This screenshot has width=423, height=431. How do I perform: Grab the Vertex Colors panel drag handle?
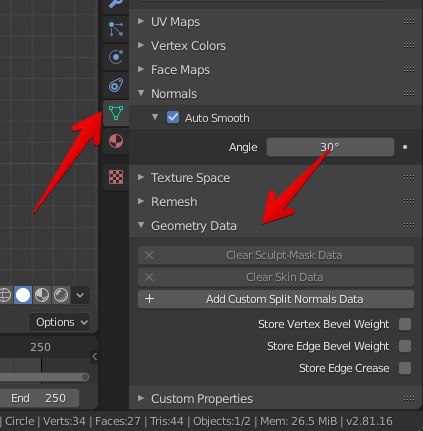(x=409, y=46)
